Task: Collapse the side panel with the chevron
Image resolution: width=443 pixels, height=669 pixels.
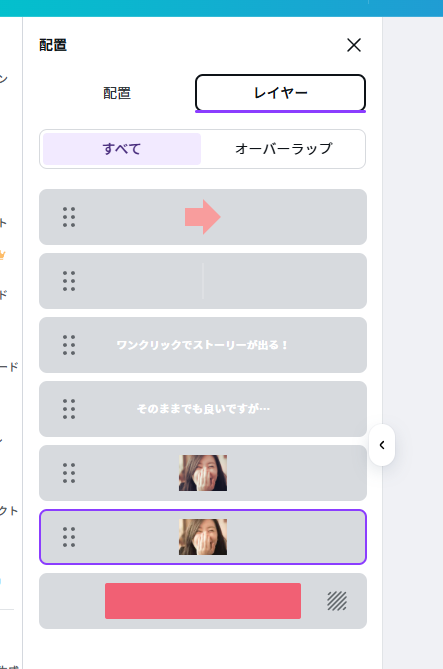Action: [382, 445]
